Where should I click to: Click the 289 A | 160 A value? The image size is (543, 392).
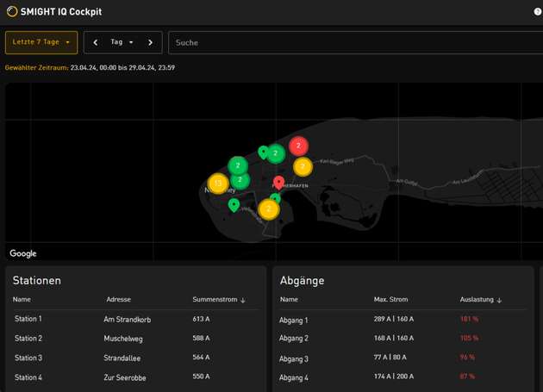[x=394, y=319]
